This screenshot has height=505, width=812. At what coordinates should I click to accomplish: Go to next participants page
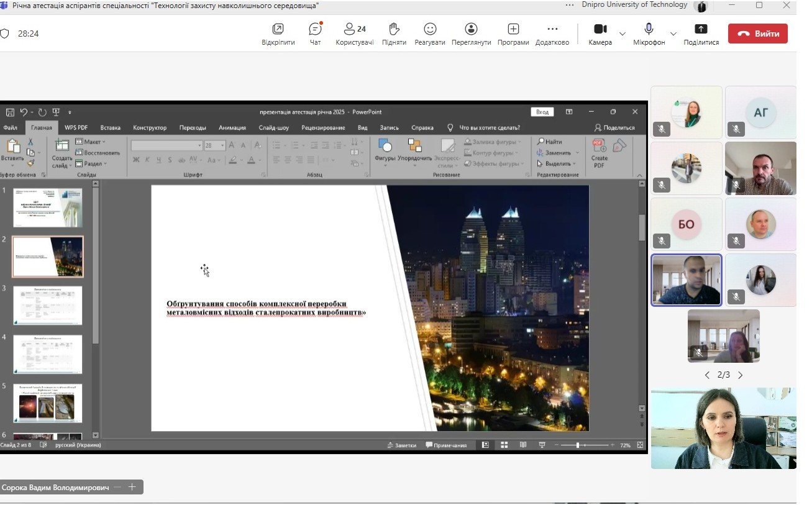click(x=740, y=375)
